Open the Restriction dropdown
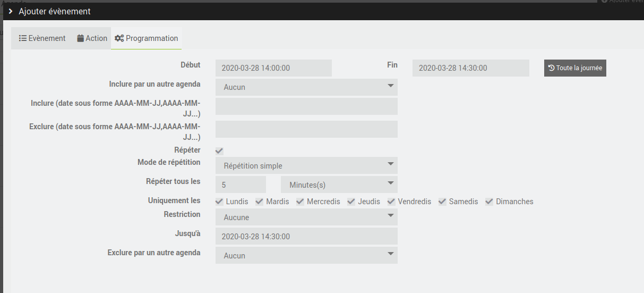The height and width of the screenshot is (293, 644). pos(306,217)
